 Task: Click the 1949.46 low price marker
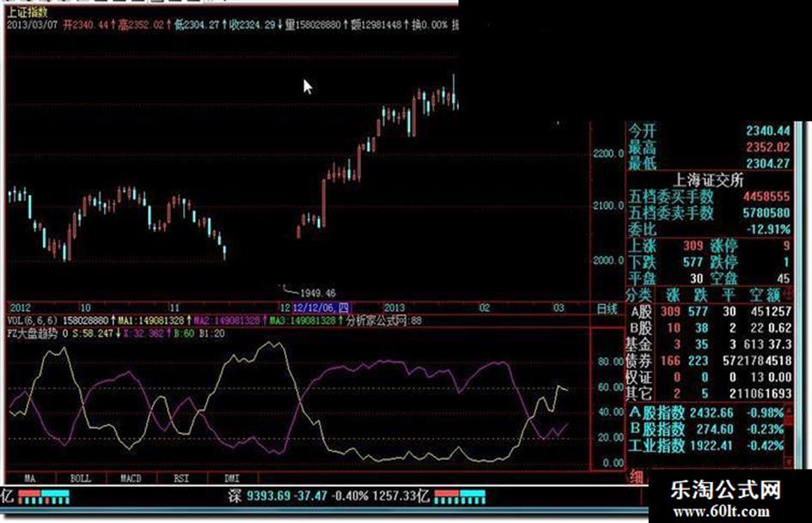click(317, 293)
